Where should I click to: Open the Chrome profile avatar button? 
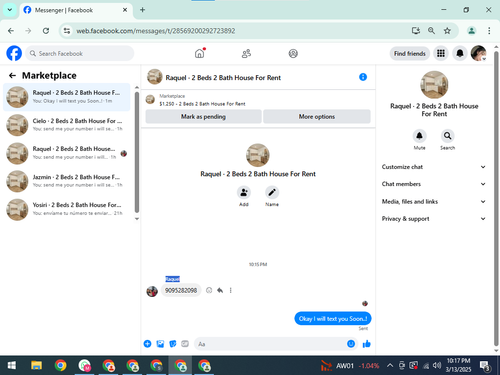[471, 31]
